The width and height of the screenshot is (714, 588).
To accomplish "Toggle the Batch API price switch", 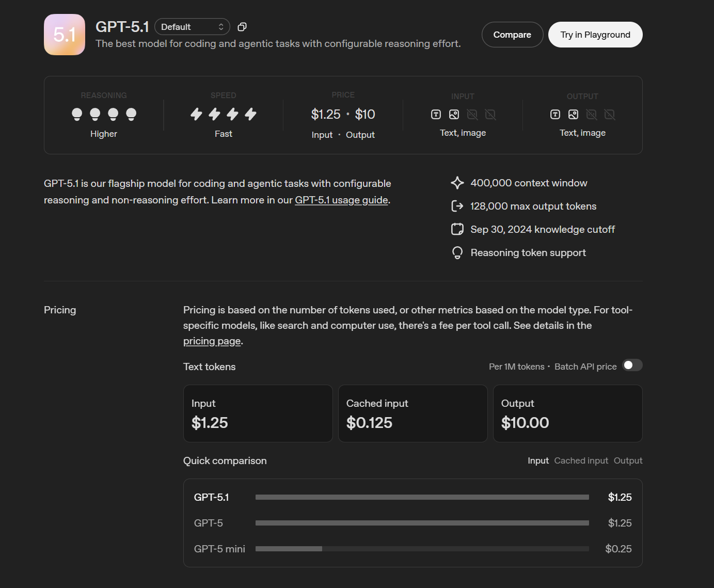I will (632, 365).
